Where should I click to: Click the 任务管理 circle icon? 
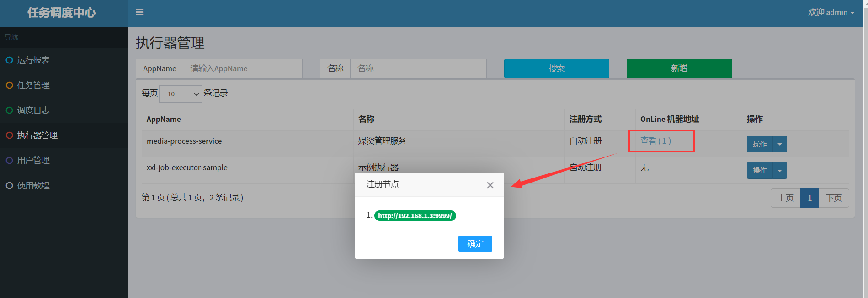[x=9, y=85]
